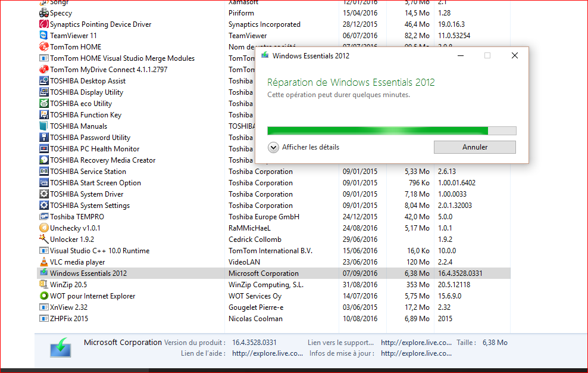The height and width of the screenshot is (373, 588).
Task: Click the ZHPFix 2015 icon
Action: point(44,319)
